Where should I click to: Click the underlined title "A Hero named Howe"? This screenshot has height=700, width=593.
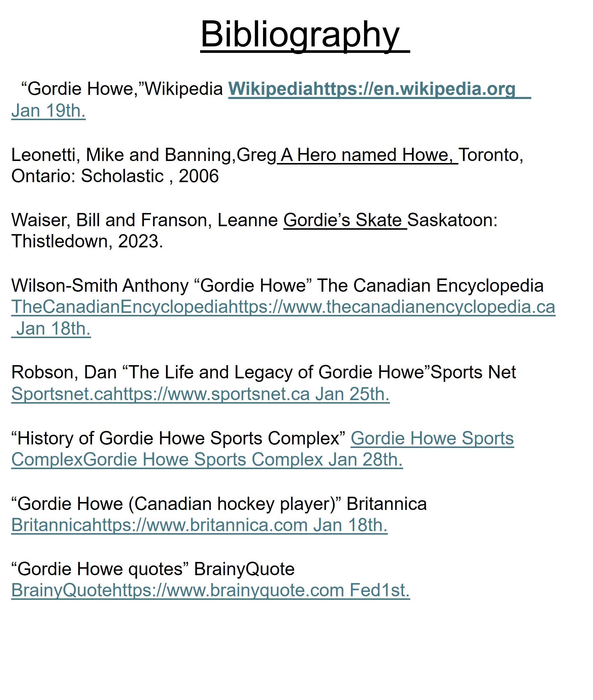[x=367, y=155]
